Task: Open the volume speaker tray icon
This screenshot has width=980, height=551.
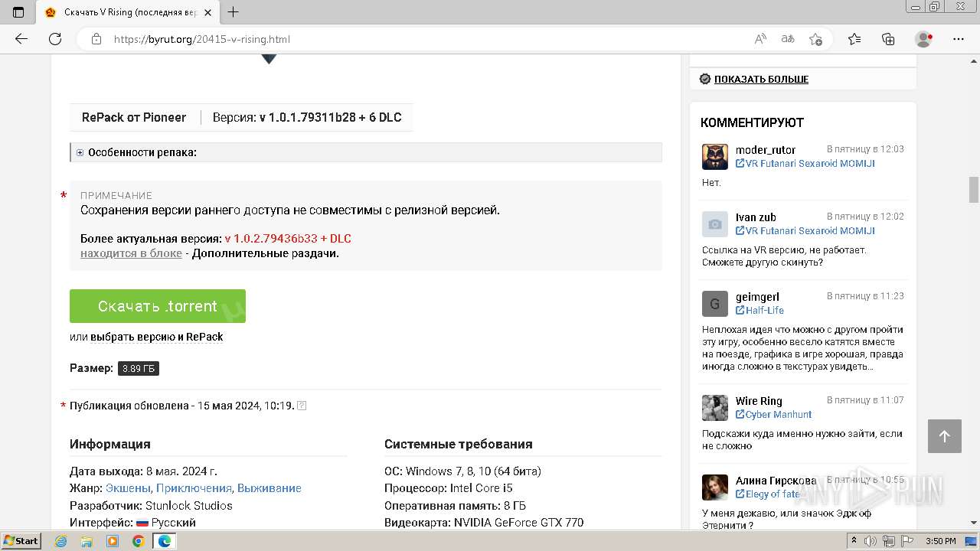Action: [x=871, y=541]
